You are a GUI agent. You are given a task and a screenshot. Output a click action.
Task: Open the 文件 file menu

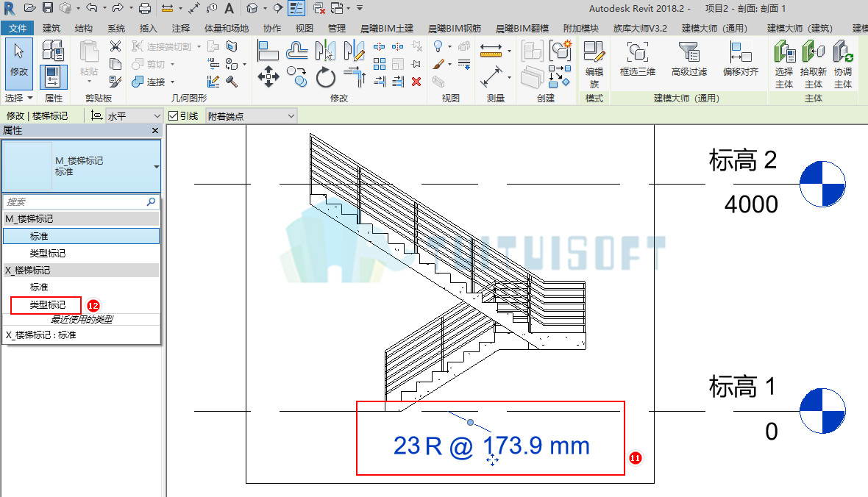pyautogui.click(x=17, y=28)
